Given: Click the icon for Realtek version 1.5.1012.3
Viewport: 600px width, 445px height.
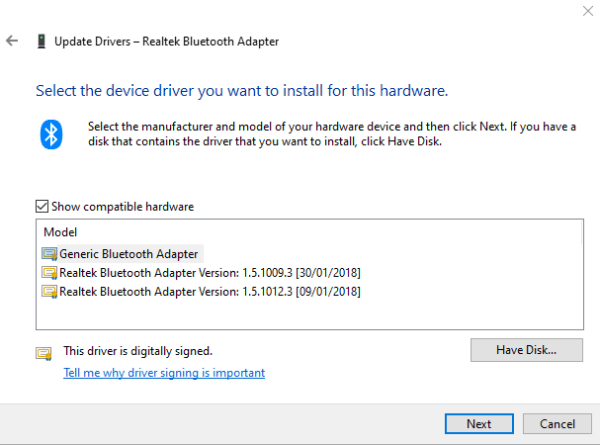Looking at the screenshot, I should click(49, 292).
